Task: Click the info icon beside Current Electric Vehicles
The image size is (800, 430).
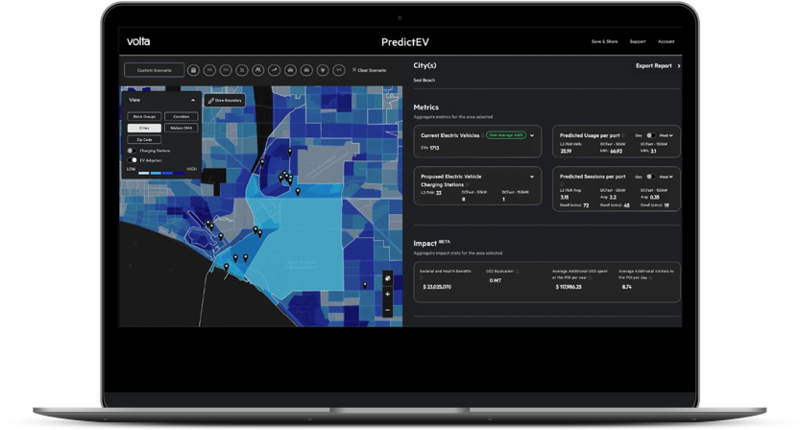Action: click(481, 134)
